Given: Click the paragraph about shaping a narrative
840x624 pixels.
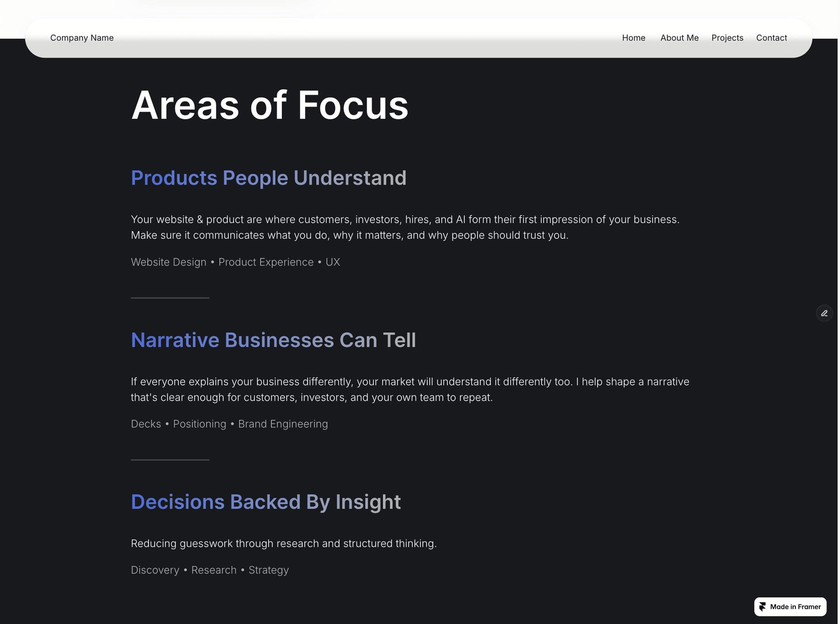Looking at the screenshot, I should pyautogui.click(x=410, y=389).
